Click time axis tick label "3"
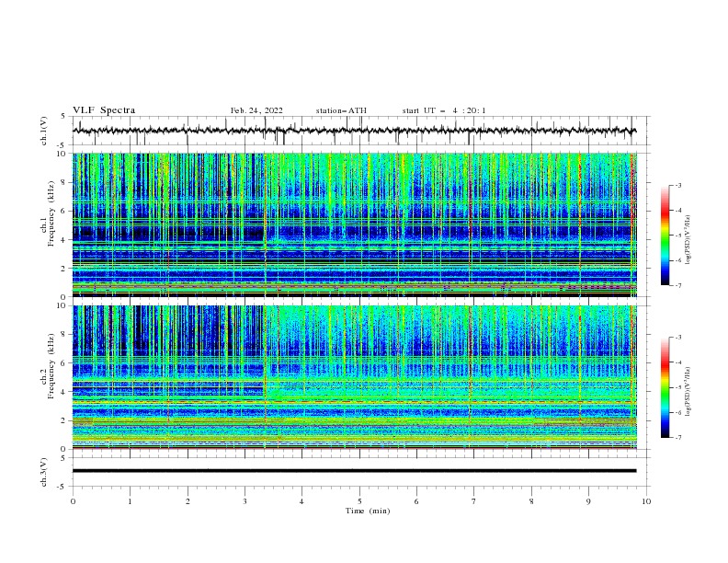Viewport: 728px width, 563px height. [x=245, y=501]
